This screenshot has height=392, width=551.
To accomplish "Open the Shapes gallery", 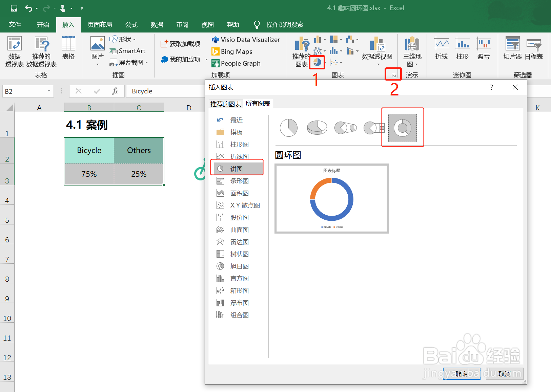I will click(123, 40).
